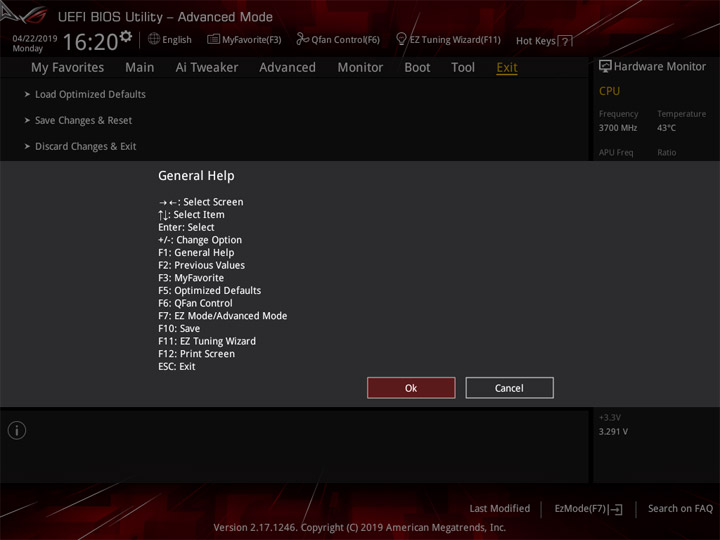720x540 pixels.
Task: Click the Hardware Monitor screen icon
Action: point(605,66)
